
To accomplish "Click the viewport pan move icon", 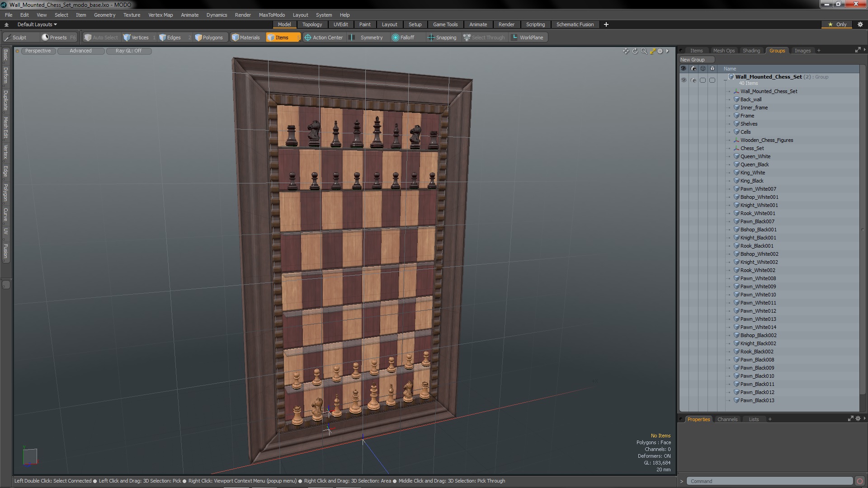I will click(626, 51).
